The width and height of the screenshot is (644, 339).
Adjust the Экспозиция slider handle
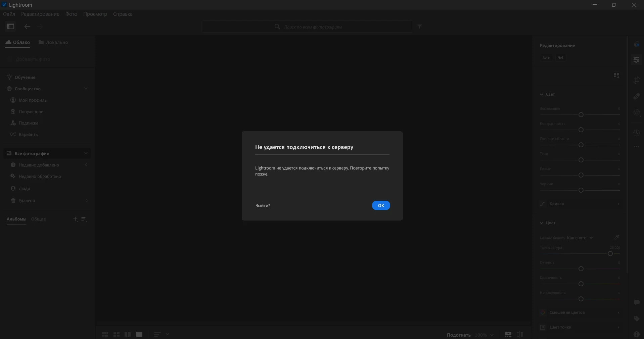[581, 115]
